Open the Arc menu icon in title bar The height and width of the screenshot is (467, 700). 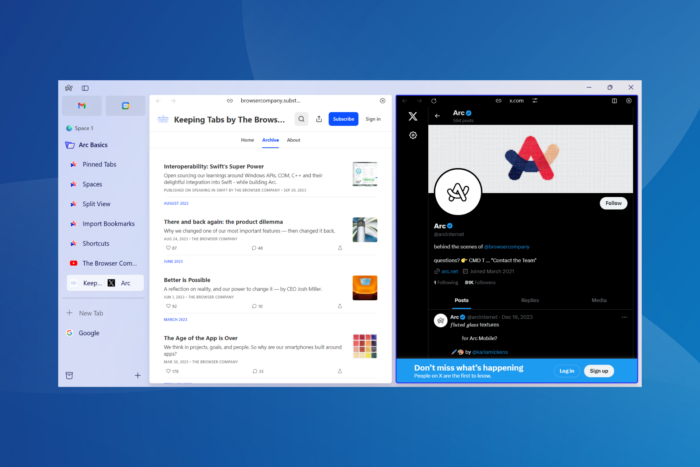coord(69,88)
